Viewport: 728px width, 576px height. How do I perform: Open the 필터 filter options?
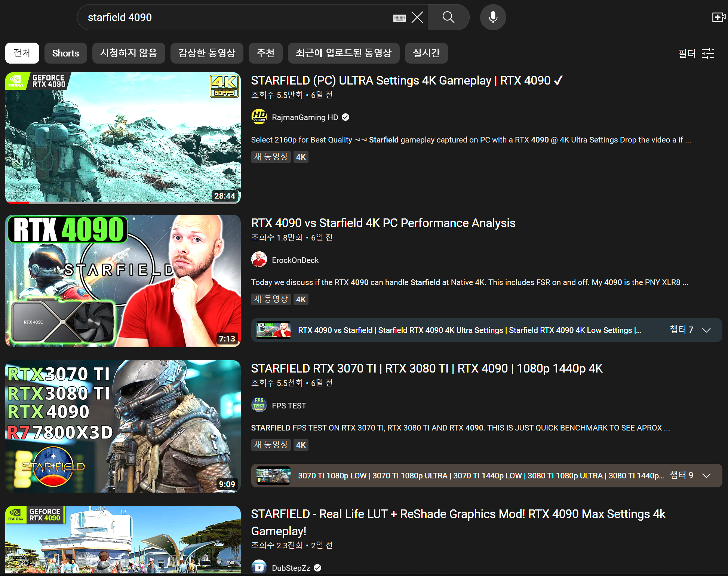[696, 53]
